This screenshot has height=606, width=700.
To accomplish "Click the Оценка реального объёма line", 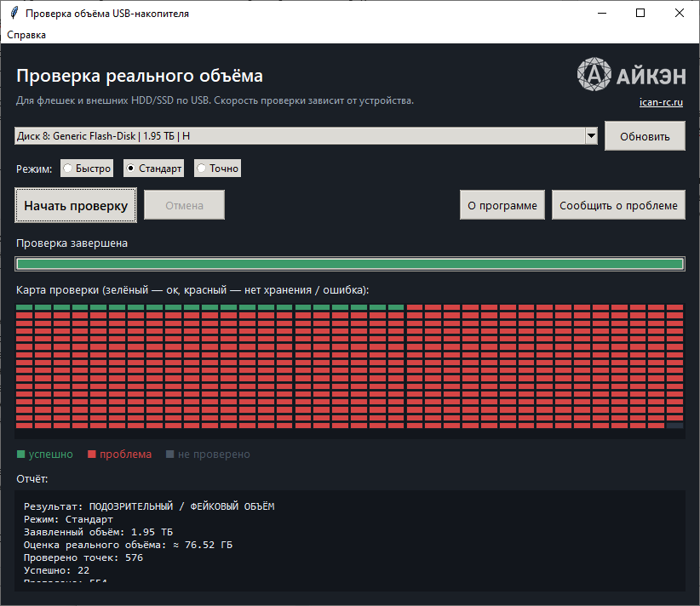I will click(128, 545).
